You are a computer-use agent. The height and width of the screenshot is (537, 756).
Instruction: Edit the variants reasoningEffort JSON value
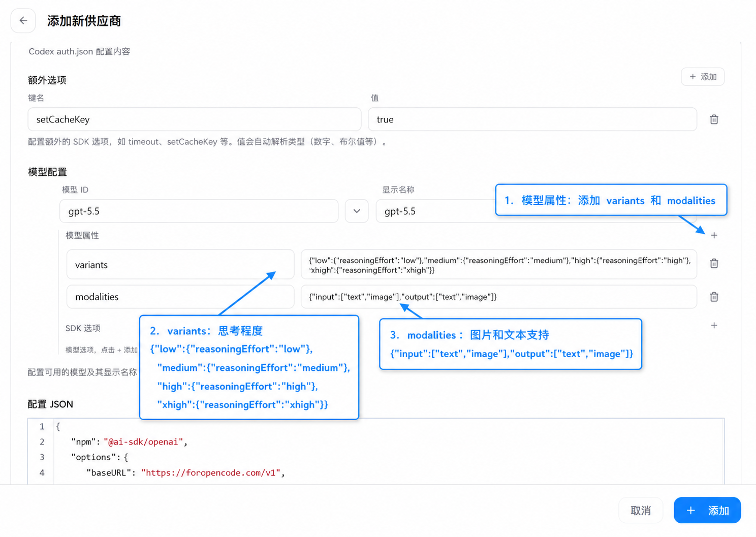coord(499,265)
